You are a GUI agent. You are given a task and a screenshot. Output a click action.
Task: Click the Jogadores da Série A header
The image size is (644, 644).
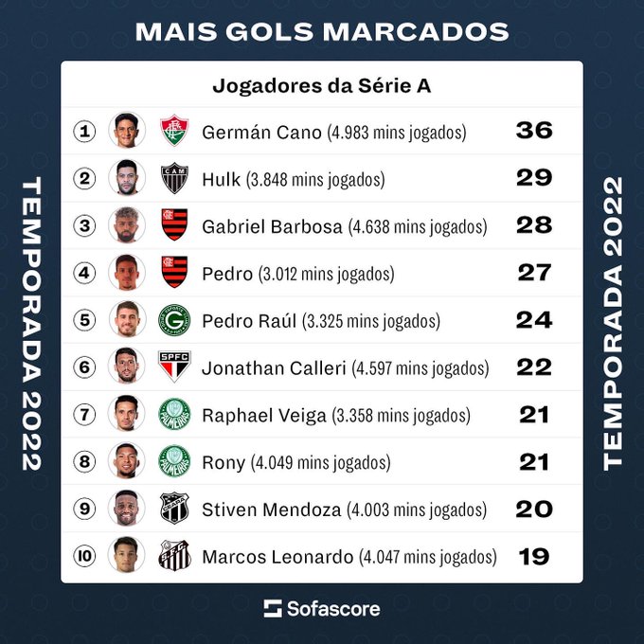tap(322, 86)
